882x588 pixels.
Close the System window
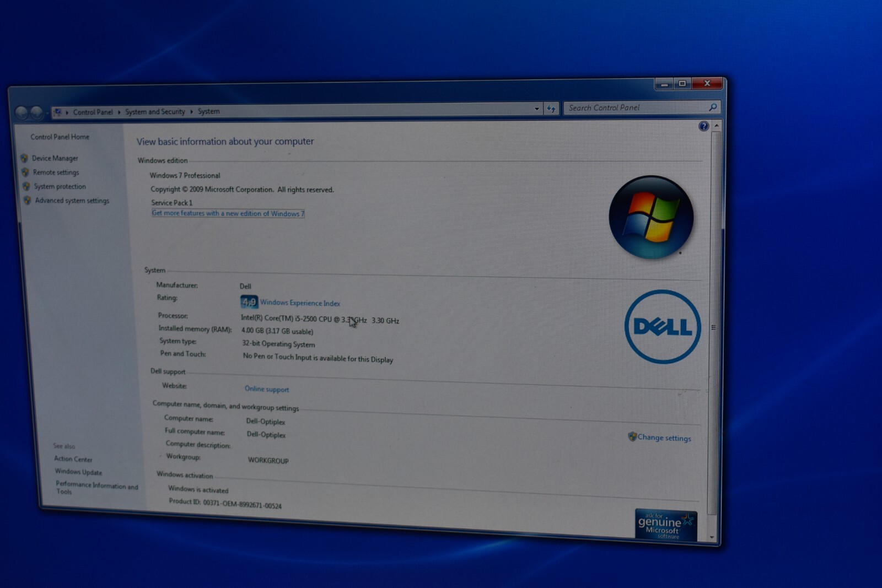[x=707, y=83]
